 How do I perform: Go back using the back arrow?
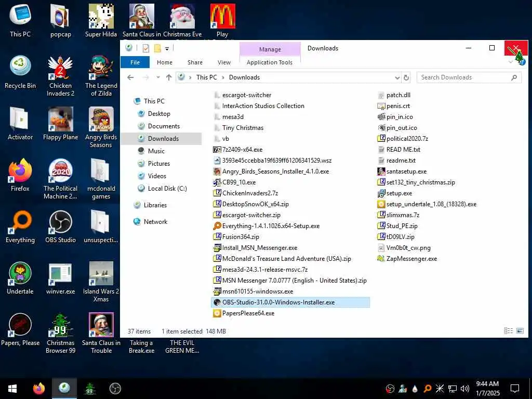[x=130, y=77]
